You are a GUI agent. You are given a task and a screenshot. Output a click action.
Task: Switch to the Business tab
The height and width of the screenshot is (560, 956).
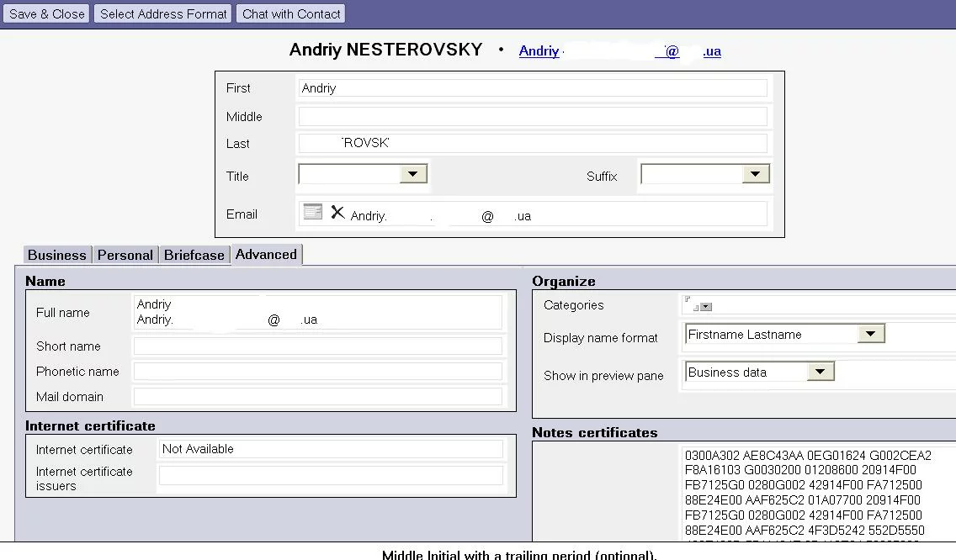point(56,255)
